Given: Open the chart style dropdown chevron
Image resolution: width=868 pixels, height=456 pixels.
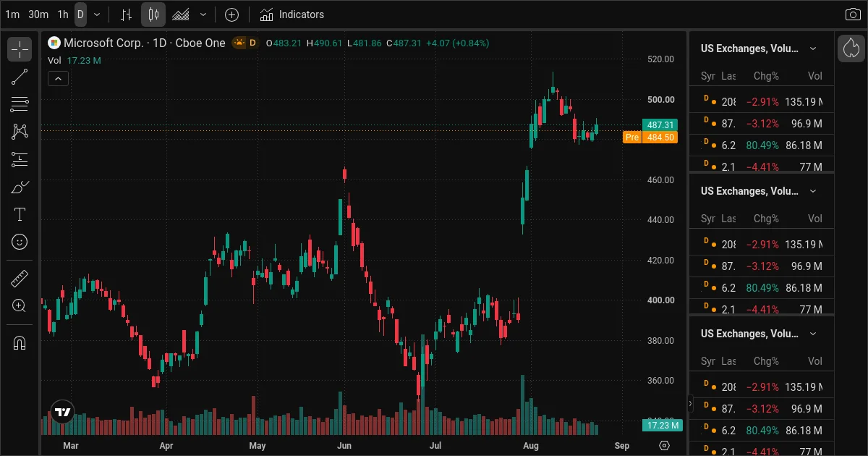Looking at the screenshot, I should coord(203,14).
